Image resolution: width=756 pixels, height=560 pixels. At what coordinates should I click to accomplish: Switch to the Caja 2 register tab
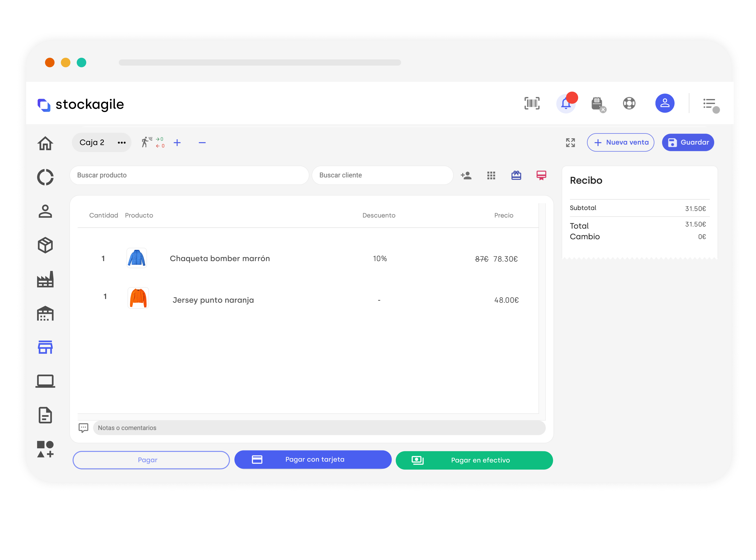point(92,142)
